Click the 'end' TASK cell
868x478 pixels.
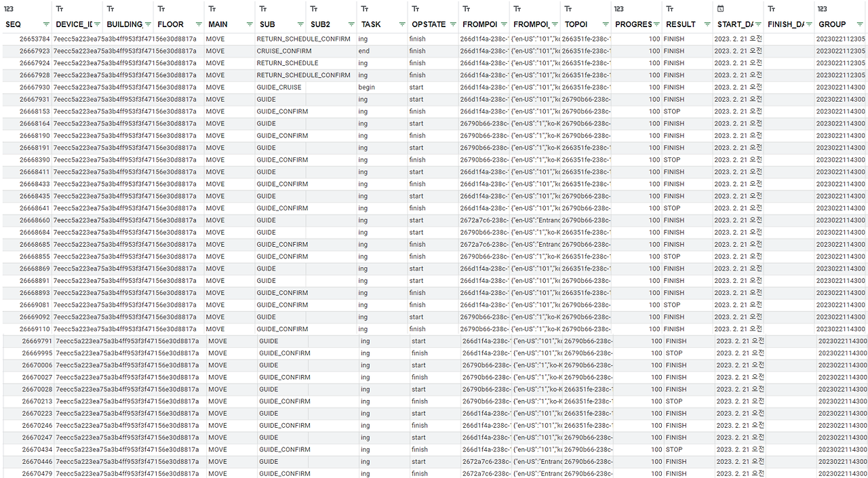(x=364, y=51)
